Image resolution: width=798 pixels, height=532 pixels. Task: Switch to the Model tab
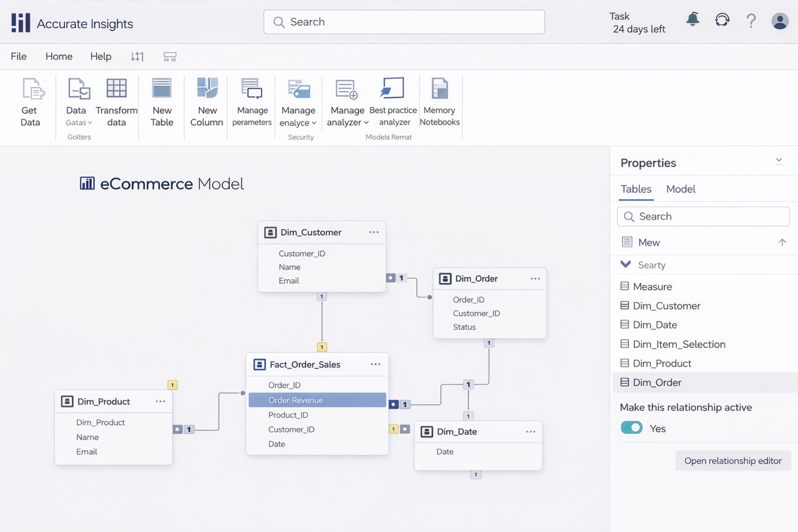coord(680,189)
